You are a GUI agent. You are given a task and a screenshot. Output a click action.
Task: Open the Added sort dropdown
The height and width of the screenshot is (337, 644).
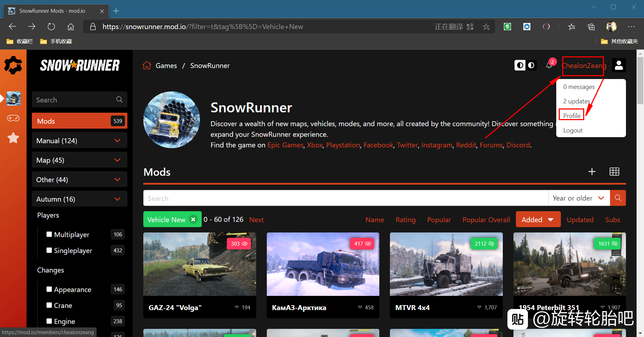tap(538, 219)
